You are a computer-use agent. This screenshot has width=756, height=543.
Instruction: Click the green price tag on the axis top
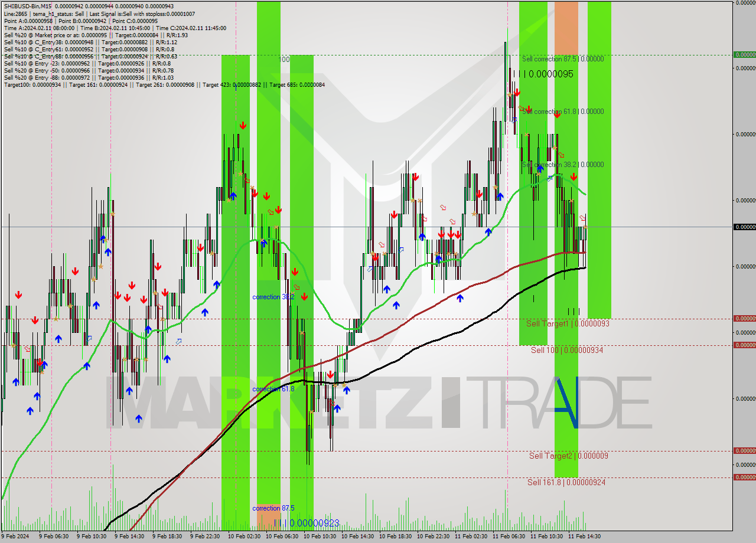click(744, 54)
